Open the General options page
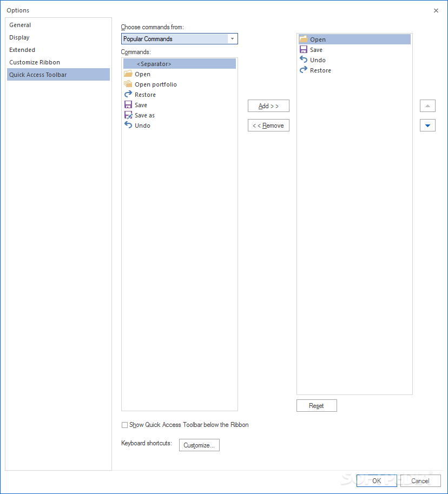Image resolution: width=448 pixels, height=494 pixels. (58, 25)
